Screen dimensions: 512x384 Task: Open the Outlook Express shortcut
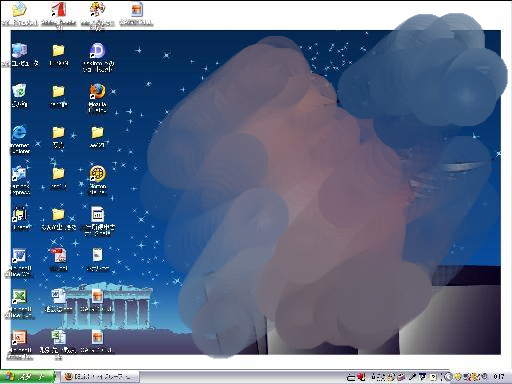[19, 174]
